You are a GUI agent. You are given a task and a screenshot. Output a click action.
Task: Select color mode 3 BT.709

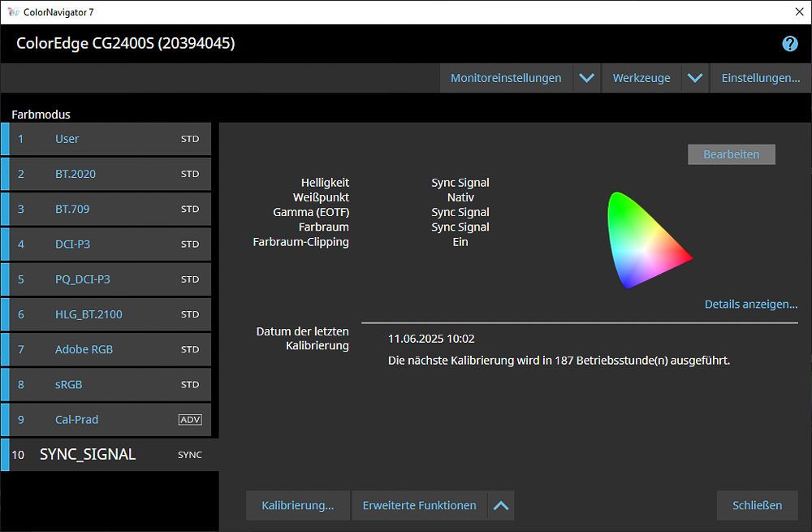106,210
